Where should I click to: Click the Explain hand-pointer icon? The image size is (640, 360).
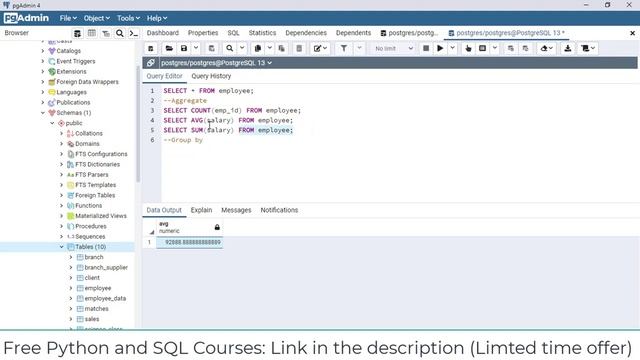click(x=468, y=48)
